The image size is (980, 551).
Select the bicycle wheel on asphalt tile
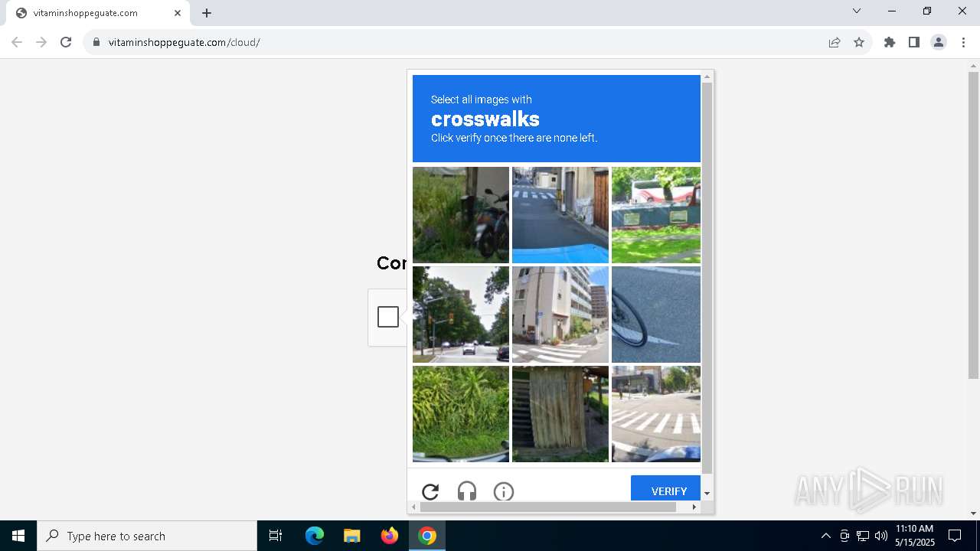(x=656, y=315)
